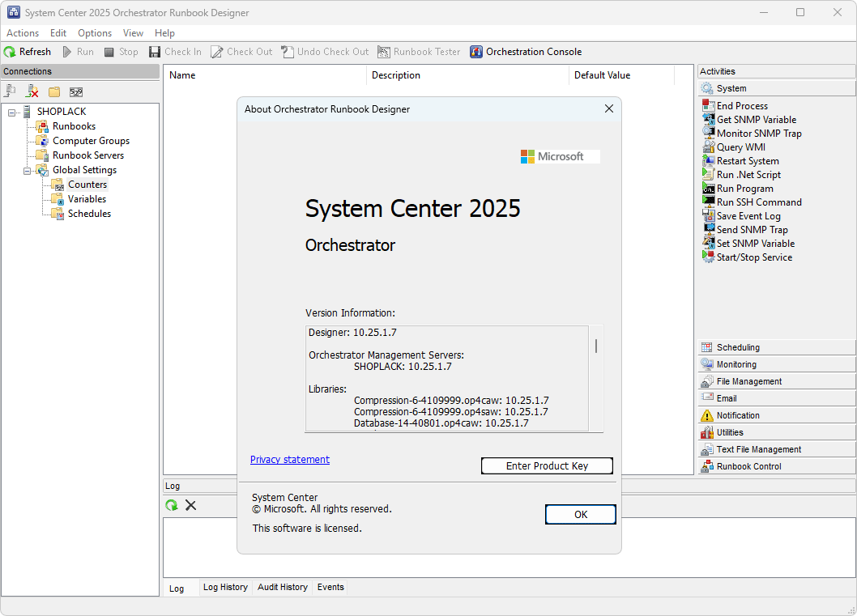Open the Privacy statement link
The width and height of the screenshot is (857, 616).
coord(290,459)
